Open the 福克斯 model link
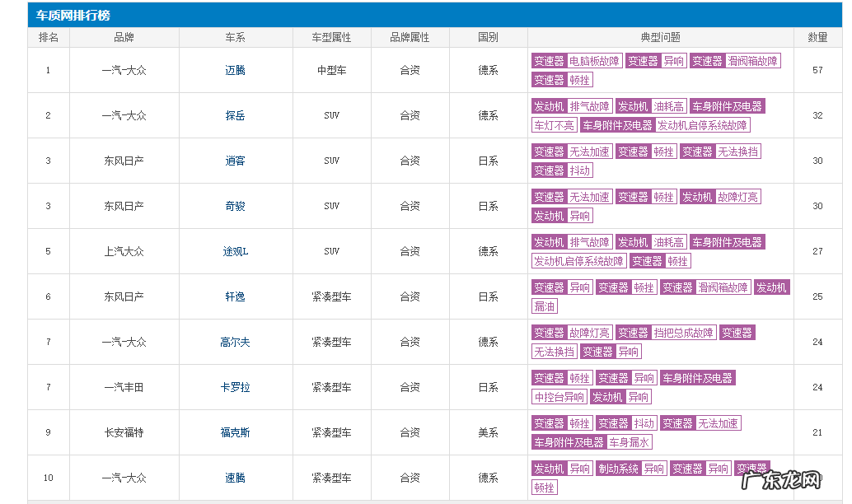 (x=236, y=432)
